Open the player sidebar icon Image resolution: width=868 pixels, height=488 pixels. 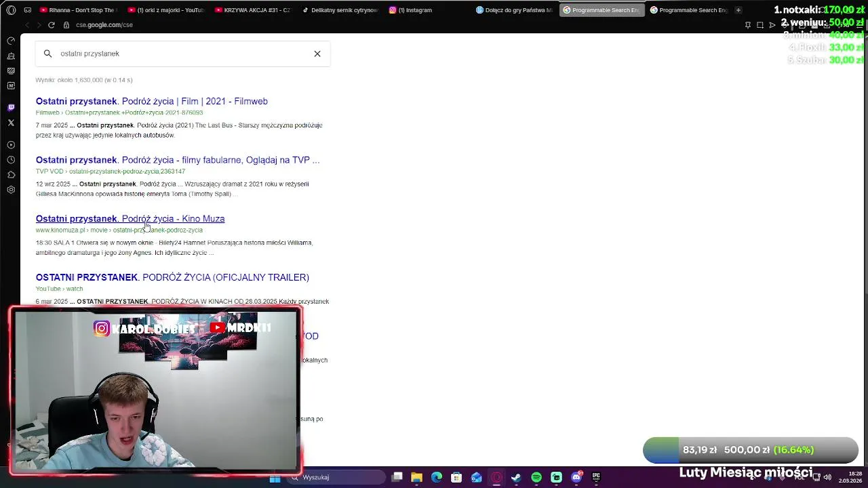[11, 145]
